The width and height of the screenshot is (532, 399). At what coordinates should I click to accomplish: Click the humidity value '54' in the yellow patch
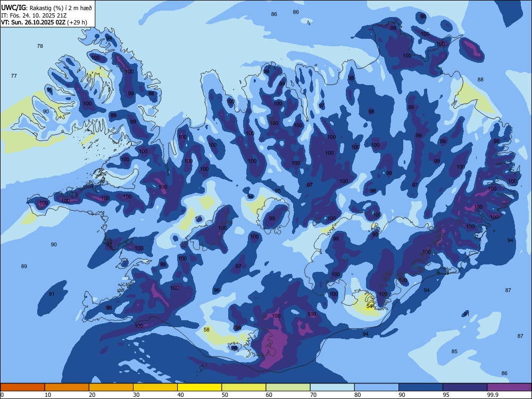(370, 306)
